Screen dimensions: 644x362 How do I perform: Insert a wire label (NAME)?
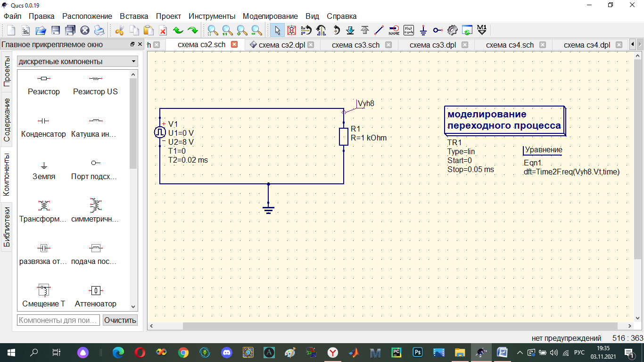click(x=394, y=31)
